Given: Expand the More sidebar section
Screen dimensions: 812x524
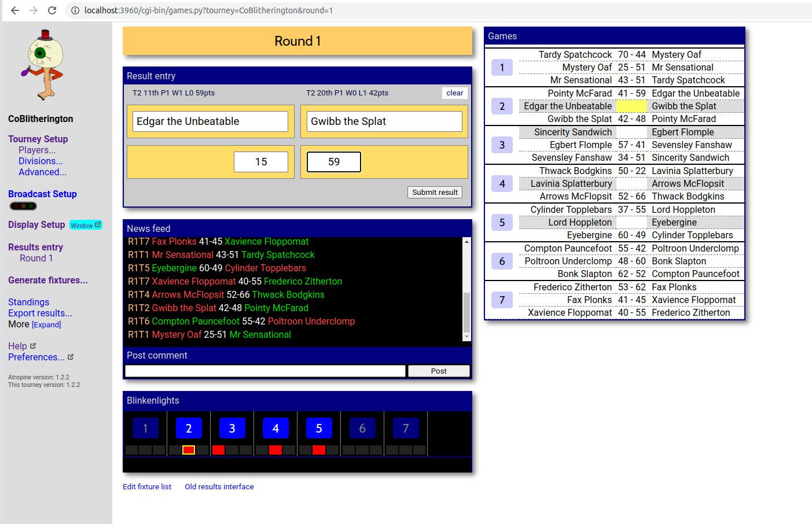Looking at the screenshot, I should tap(46, 324).
